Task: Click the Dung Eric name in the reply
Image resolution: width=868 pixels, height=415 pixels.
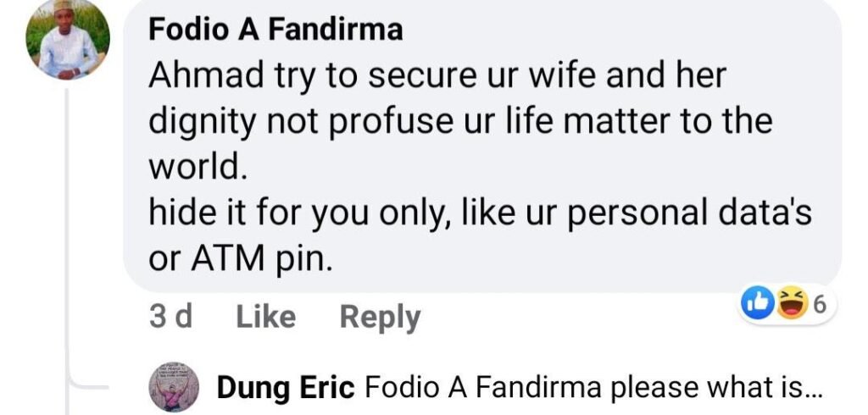Action: (286, 388)
